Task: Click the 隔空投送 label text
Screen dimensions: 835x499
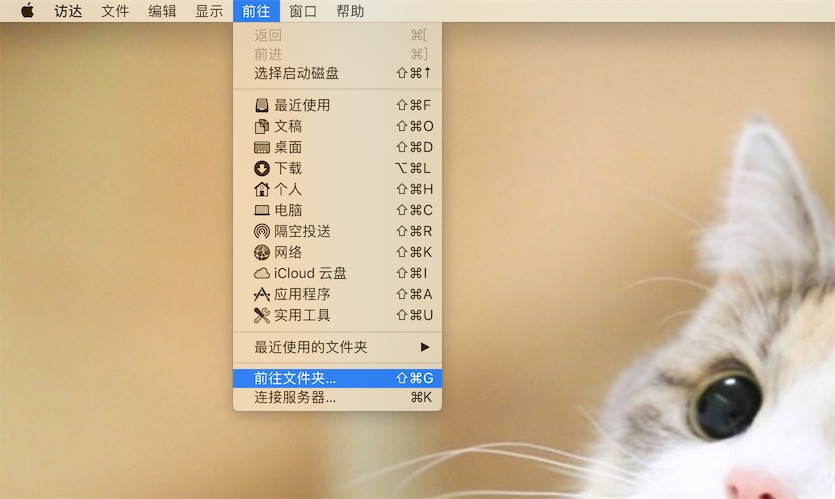Action: click(x=302, y=231)
